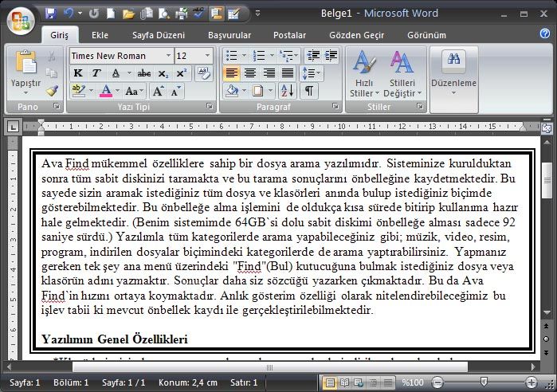Run spelling check from quick toolbar
The width and height of the screenshot is (557, 392).
point(198,14)
